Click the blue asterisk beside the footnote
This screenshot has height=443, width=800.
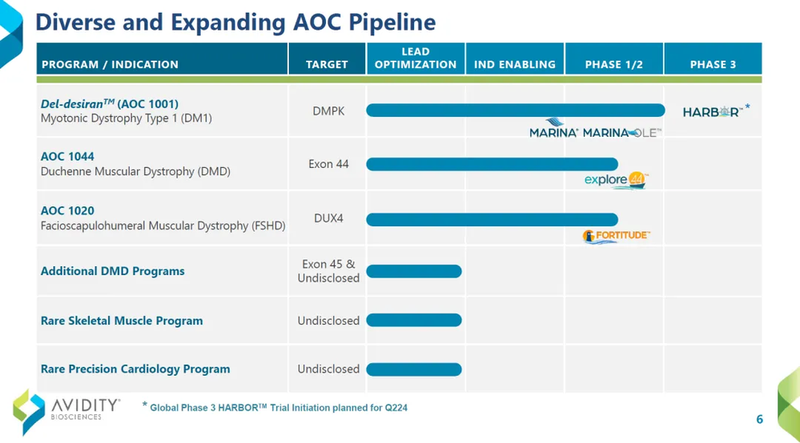click(x=144, y=406)
